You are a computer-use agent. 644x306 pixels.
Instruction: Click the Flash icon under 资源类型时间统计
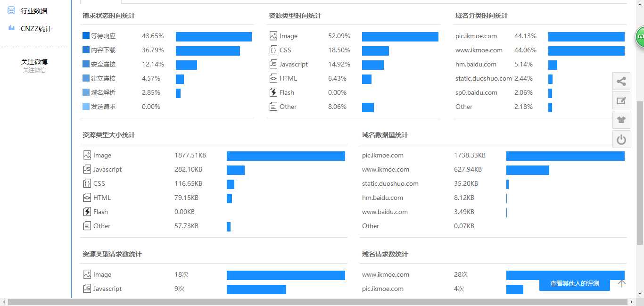[273, 92]
